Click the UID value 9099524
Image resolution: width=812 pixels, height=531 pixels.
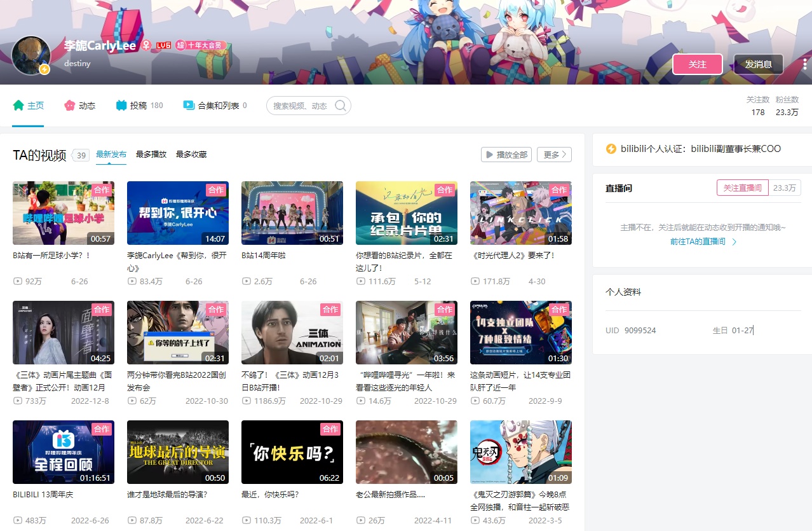coord(640,331)
